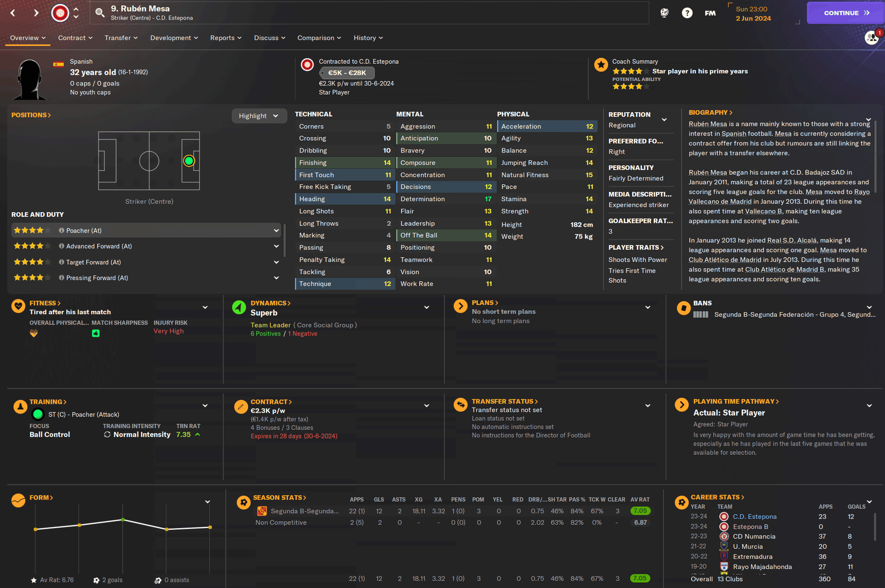Open the History menu

pyautogui.click(x=368, y=38)
